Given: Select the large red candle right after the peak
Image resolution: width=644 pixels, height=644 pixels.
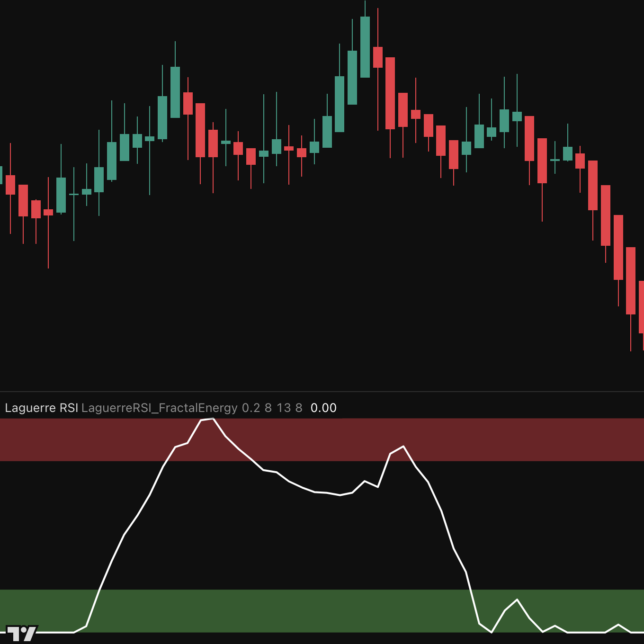Looking at the screenshot, I should click(x=390, y=93).
